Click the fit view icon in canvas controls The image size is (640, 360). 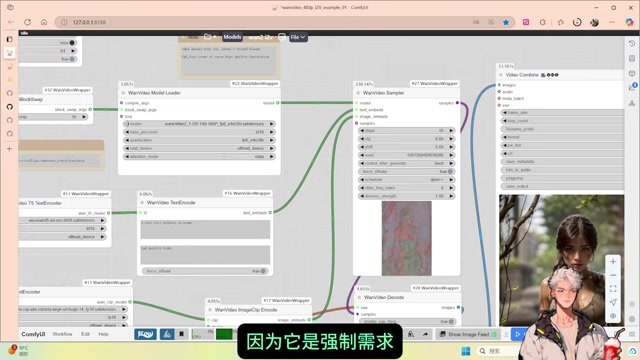coord(613,289)
